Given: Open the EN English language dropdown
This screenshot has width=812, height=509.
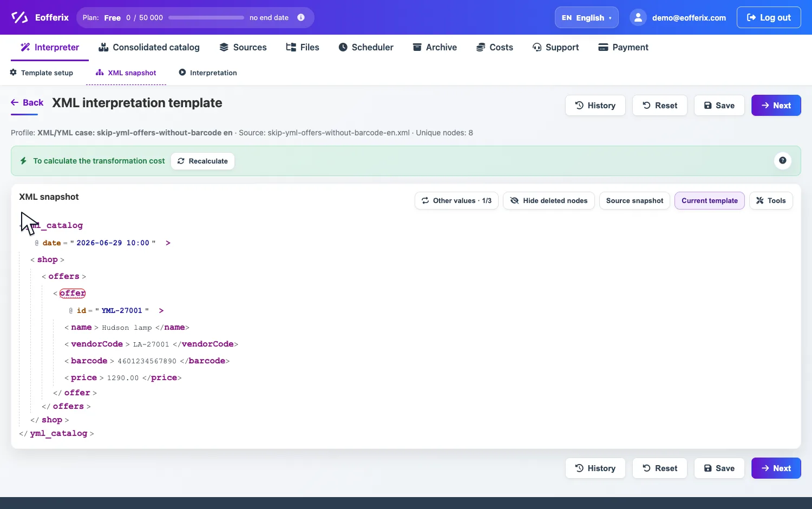Looking at the screenshot, I should (587, 17).
